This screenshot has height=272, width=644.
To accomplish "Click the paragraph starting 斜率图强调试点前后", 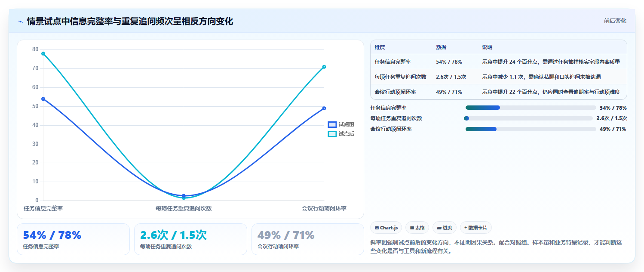I will (496, 247).
